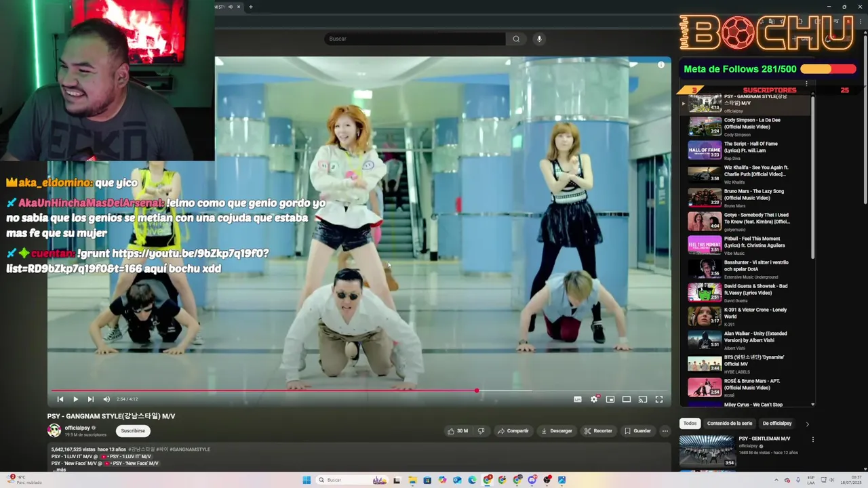868x488 pixels.
Task: Click the video info card icon
Action: (x=661, y=65)
